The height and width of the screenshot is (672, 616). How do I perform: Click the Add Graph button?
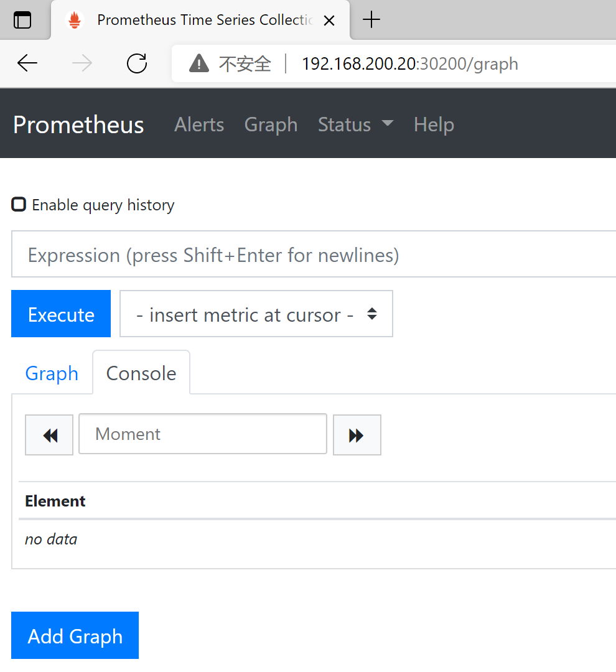(x=75, y=635)
